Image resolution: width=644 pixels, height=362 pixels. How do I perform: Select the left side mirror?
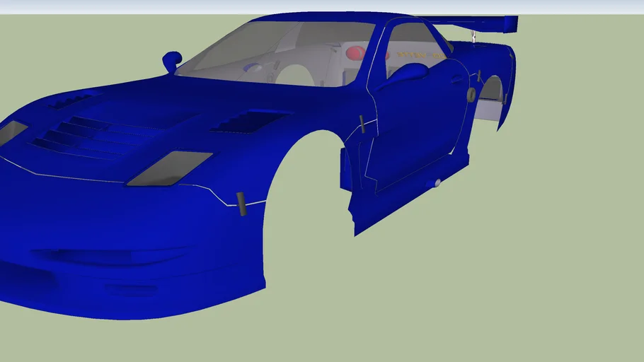[172, 60]
